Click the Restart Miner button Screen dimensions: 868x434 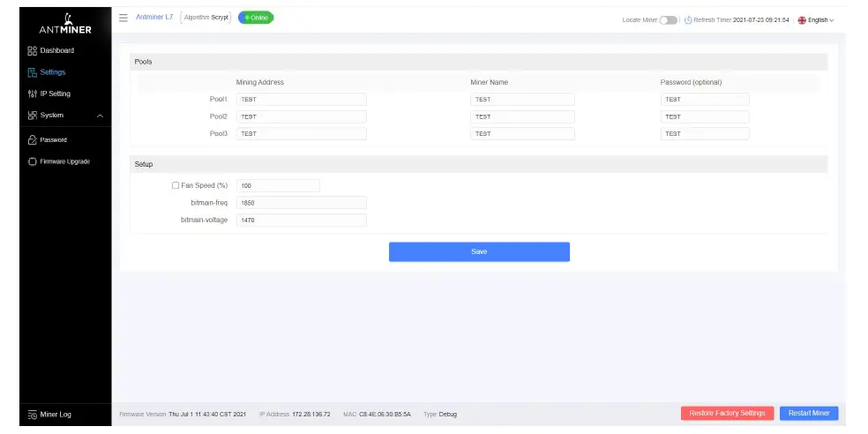coord(809,414)
